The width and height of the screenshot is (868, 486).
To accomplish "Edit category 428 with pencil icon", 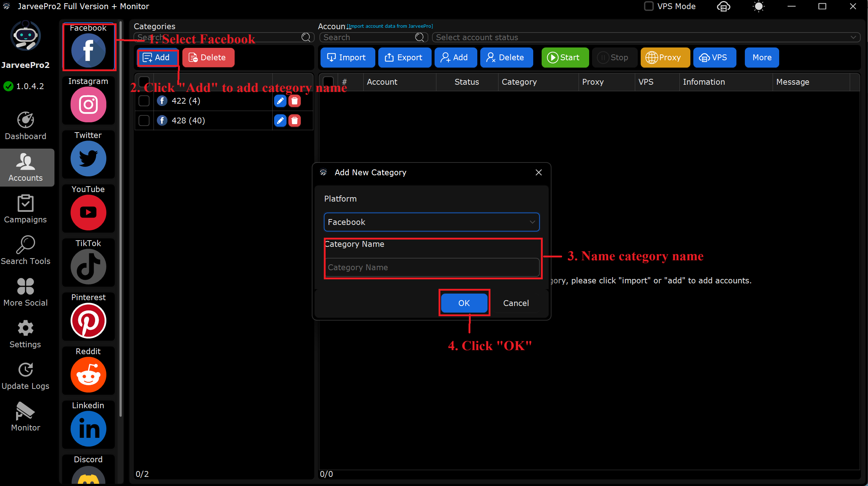I will pos(280,120).
